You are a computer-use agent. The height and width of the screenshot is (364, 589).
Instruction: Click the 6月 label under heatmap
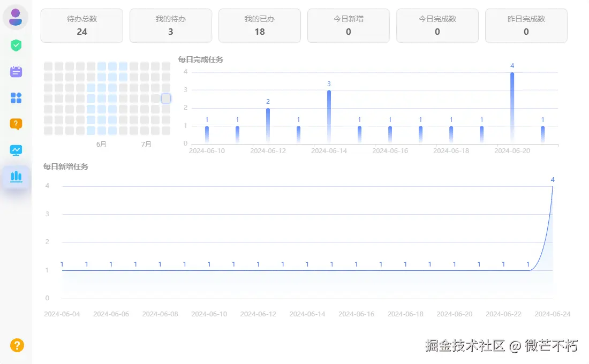[101, 144]
